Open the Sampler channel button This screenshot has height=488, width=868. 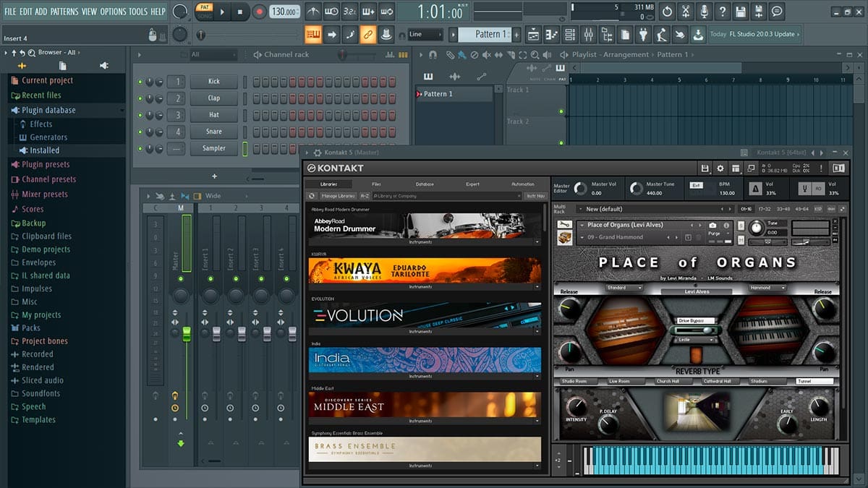click(214, 148)
